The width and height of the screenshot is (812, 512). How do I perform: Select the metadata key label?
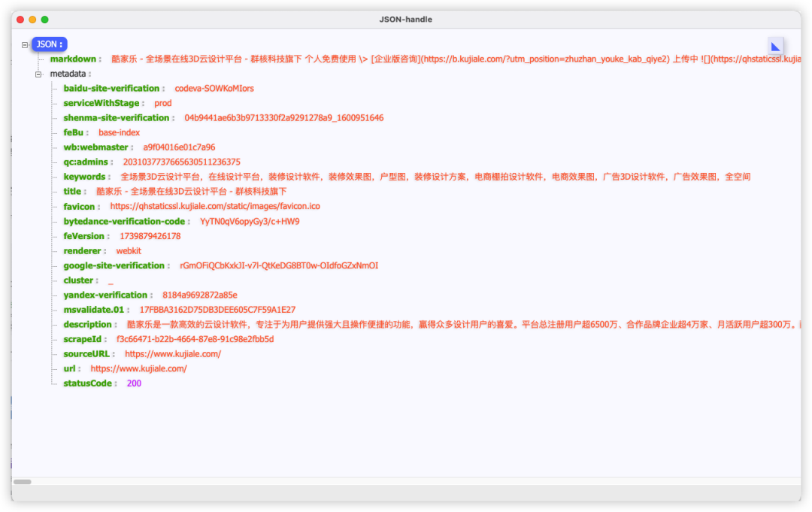pyautogui.click(x=68, y=74)
